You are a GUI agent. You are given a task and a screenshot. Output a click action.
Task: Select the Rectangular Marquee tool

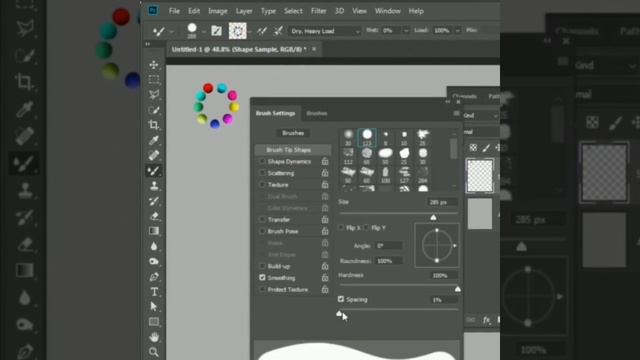click(x=154, y=80)
